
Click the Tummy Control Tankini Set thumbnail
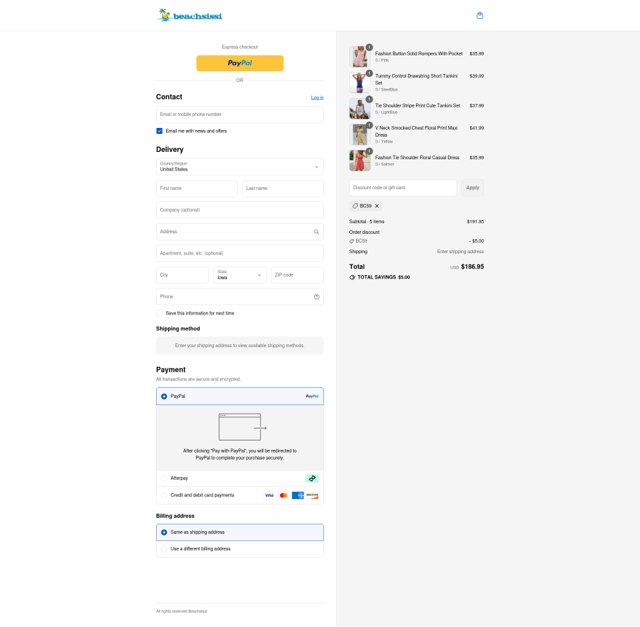360,82
